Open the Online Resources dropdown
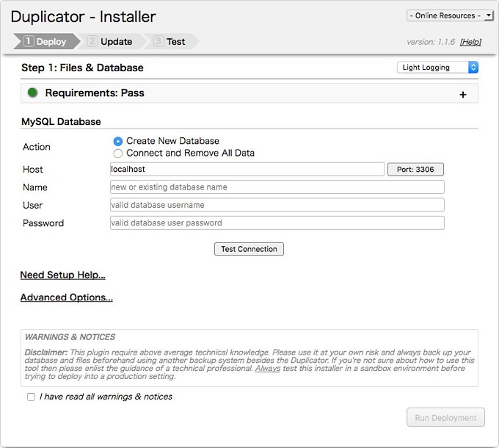The image size is (499, 448). click(450, 15)
